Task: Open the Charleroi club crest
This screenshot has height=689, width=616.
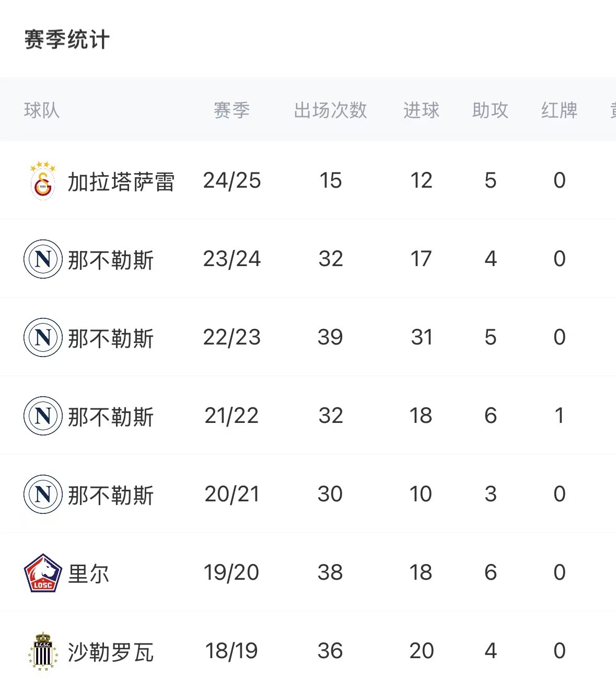Action: [43, 651]
